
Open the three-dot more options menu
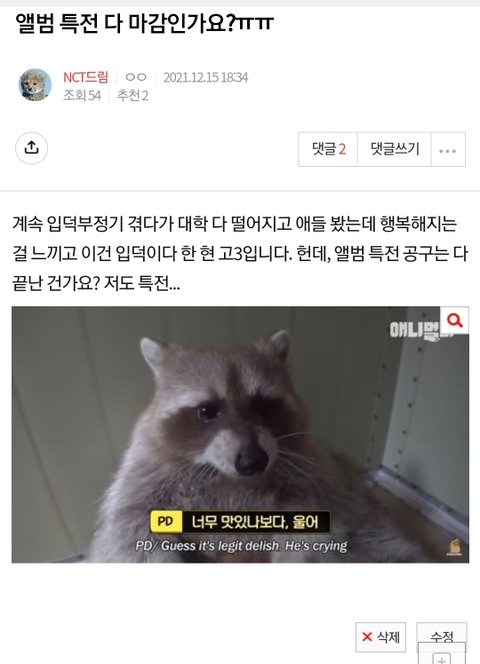[448, 149]
